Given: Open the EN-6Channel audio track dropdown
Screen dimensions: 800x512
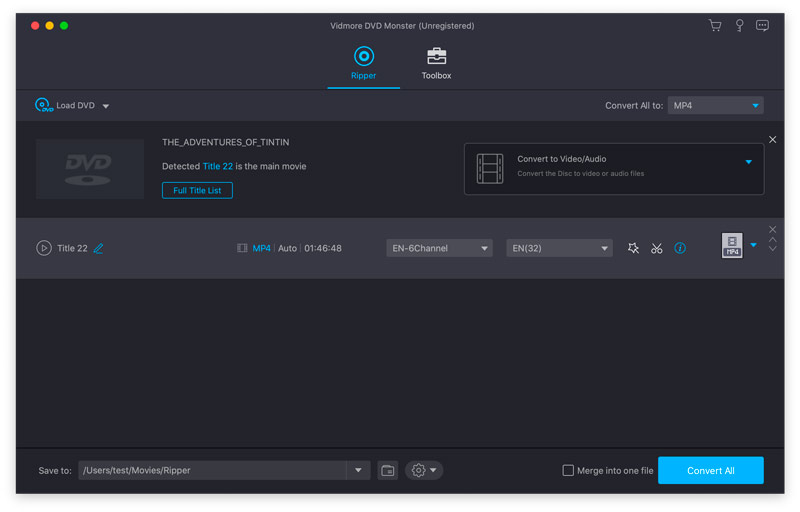Looking at the screenshot, I should [439, 248].
